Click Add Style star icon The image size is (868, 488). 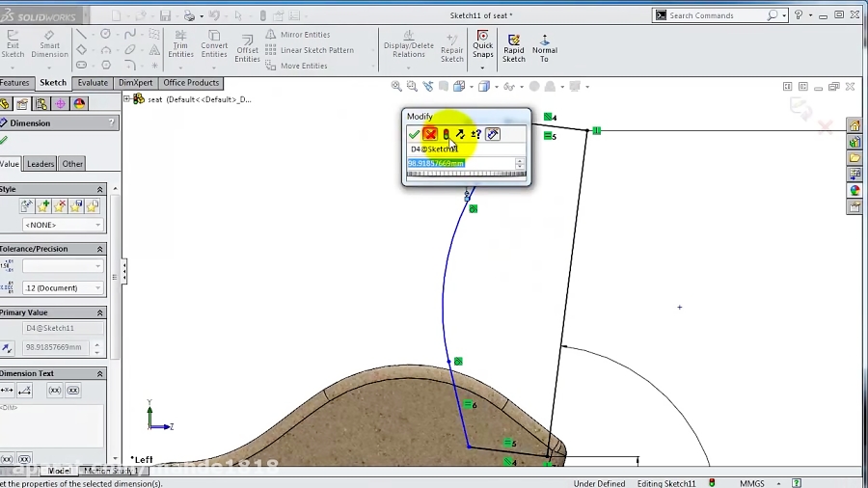click(43, 205)
